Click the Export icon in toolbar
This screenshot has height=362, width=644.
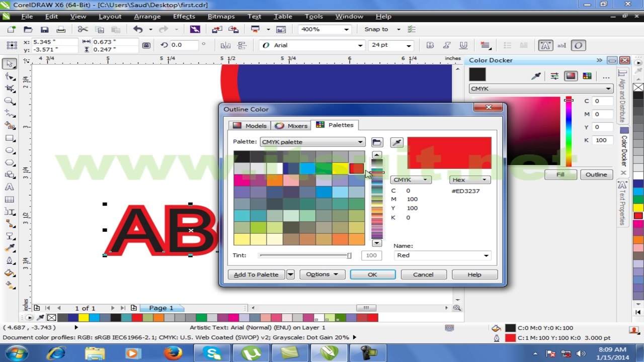(x=234, y=30)
